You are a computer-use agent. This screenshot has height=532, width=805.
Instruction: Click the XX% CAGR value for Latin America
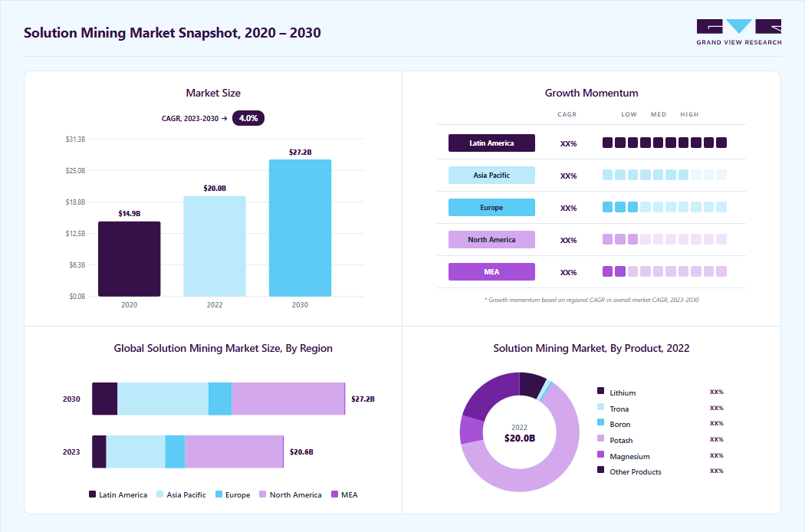point(568,144)
